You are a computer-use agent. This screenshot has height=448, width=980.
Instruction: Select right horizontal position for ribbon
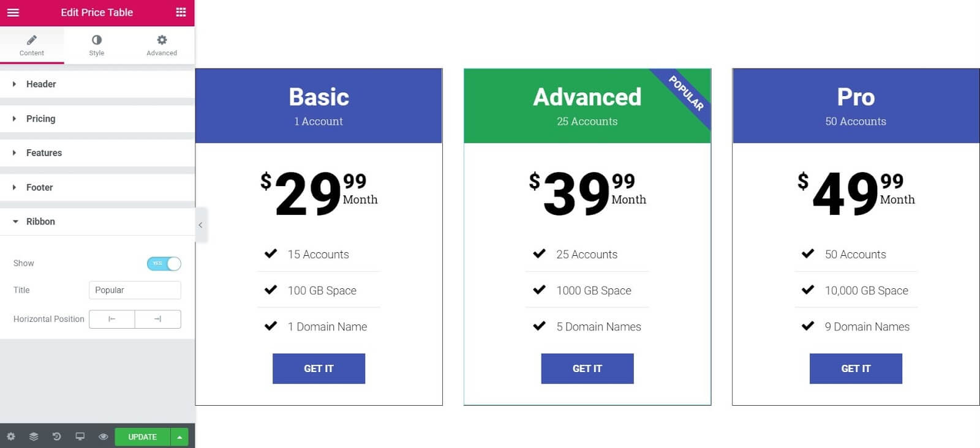coord(157,319)
